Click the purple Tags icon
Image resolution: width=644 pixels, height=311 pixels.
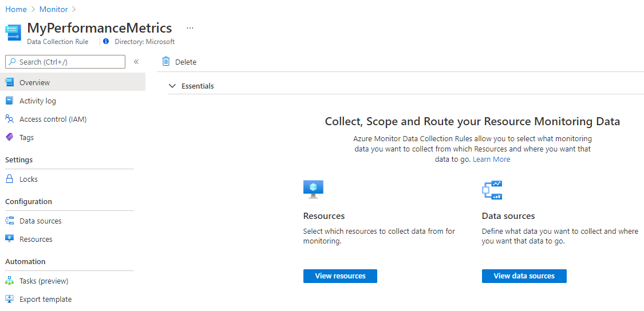10,137
